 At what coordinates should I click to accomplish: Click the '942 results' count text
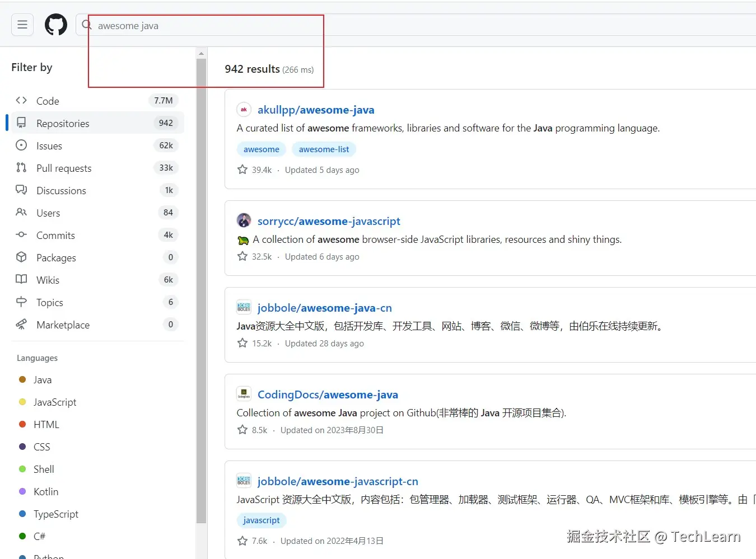tap(253, 69)
